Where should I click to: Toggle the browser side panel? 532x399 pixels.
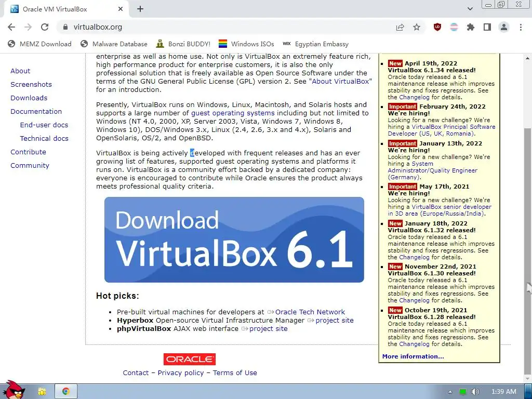(x=487, y=27)
